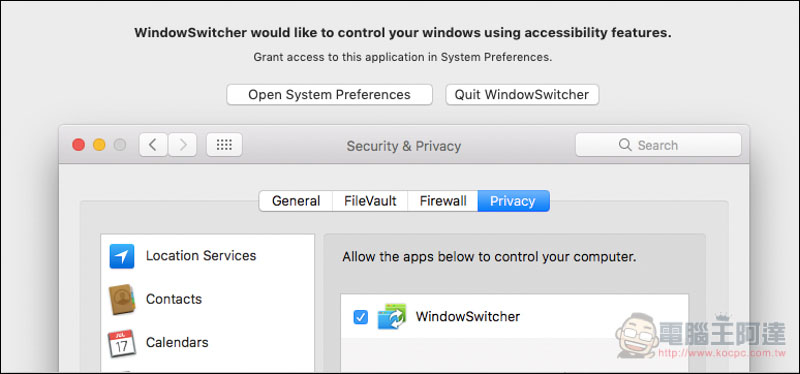Image resolution: width=800 pixels, height=374 pixels.
Task: Switch to the General tab
Action: 296,201
